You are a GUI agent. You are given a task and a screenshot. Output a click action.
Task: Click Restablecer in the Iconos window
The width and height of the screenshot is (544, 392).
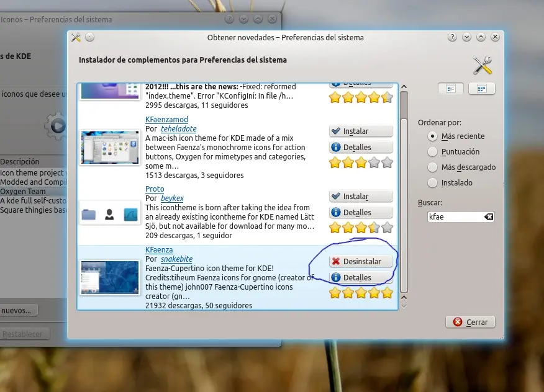click(23, 334)
